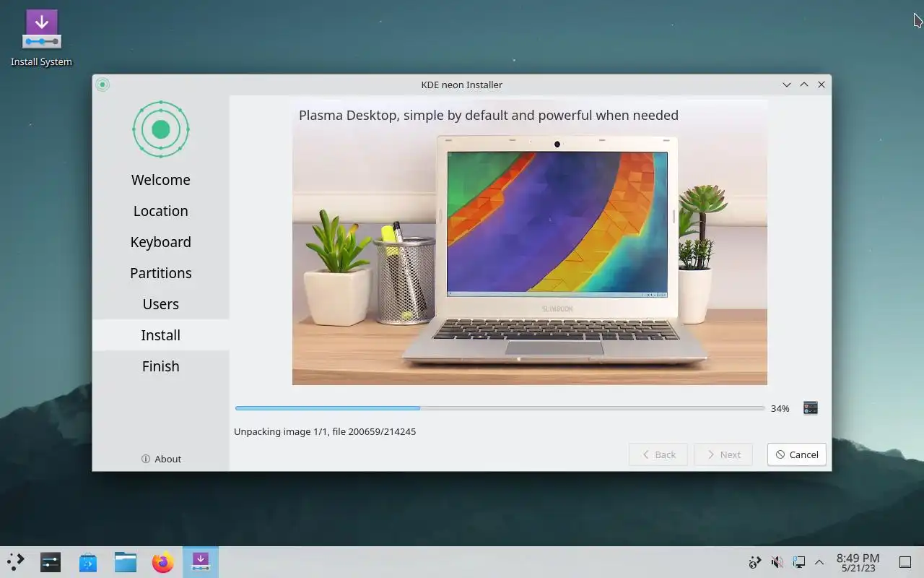Open the Install System desktop icon
924x578 pixels.
41,38
